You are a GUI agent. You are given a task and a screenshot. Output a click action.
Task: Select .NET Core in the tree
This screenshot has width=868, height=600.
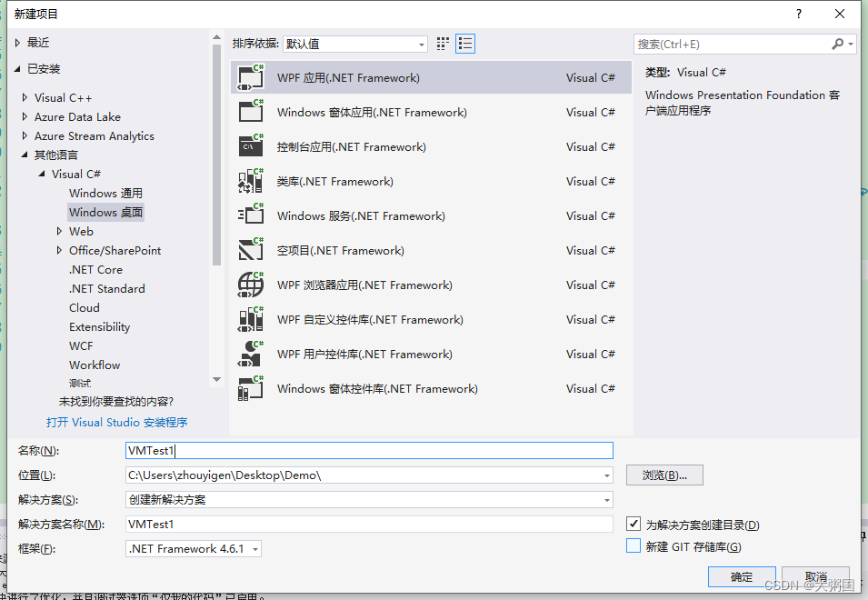95,270
